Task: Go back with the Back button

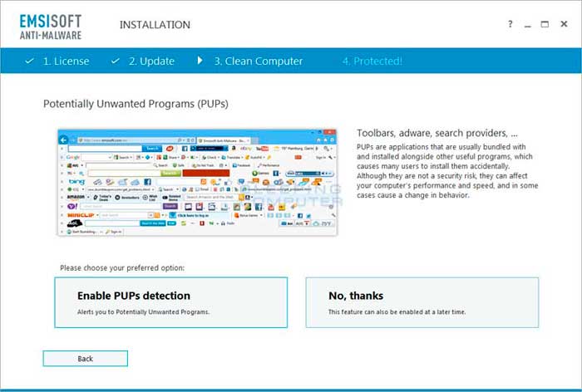Action: (86, 359)
